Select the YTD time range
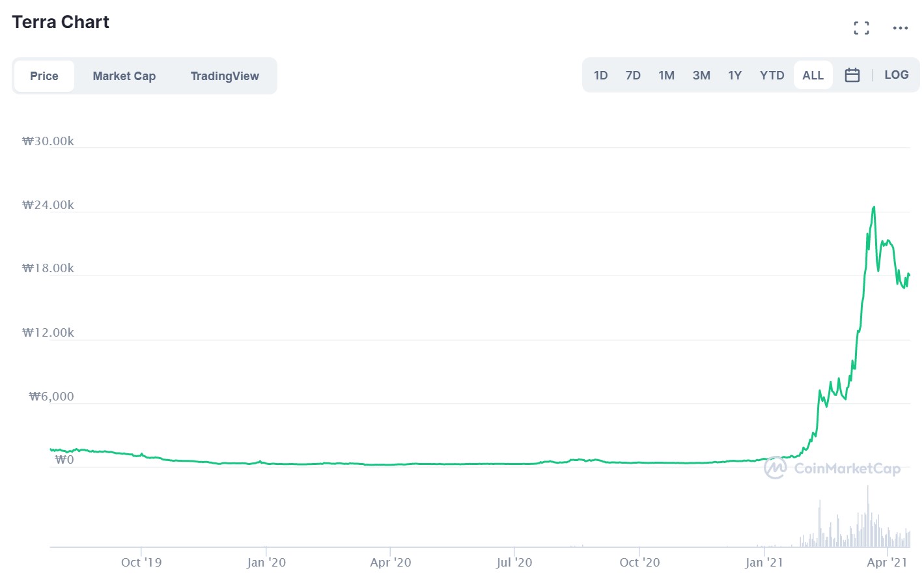Image resolution: width=924 pixels, height=577 pixels. [772, 76]
